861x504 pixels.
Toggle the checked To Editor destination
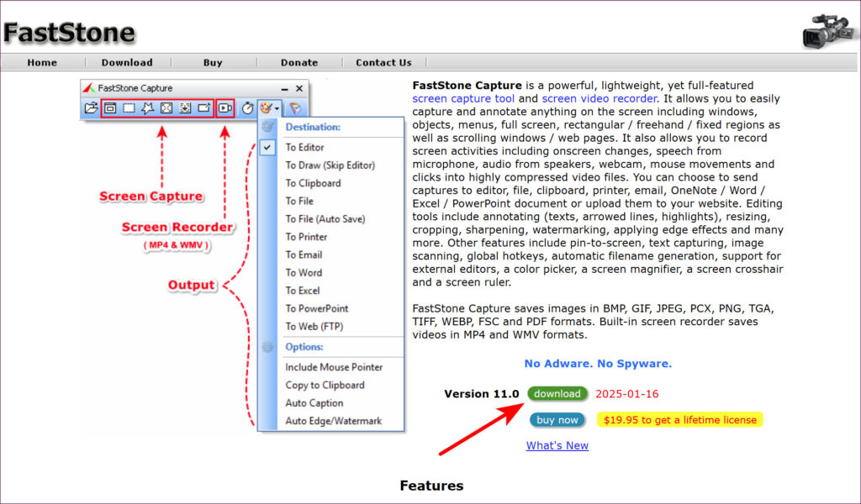point(304,147)
